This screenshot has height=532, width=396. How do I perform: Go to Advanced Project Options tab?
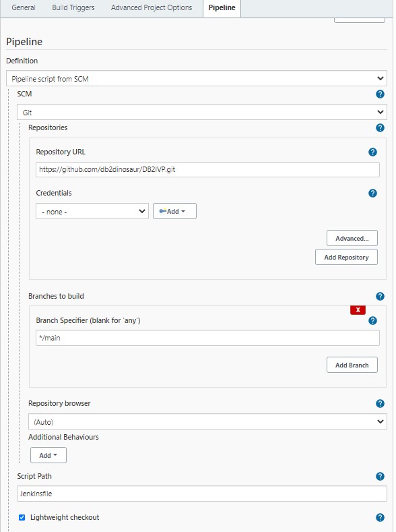click(152, 7)
